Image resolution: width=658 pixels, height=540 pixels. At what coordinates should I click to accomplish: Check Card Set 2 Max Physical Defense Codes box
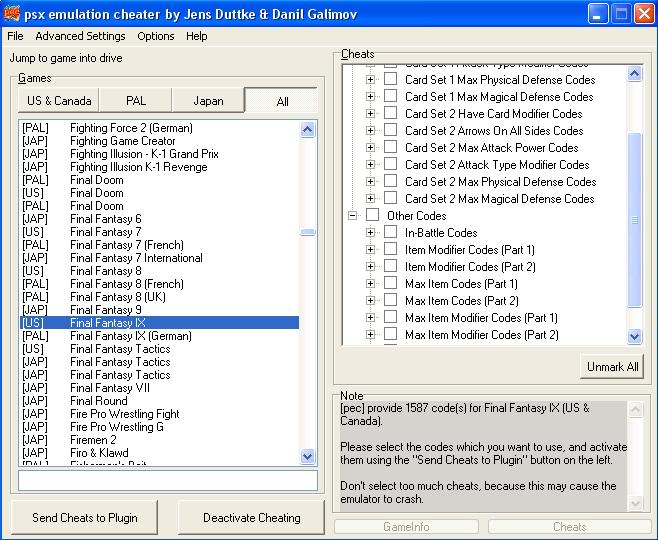point(390,181)
